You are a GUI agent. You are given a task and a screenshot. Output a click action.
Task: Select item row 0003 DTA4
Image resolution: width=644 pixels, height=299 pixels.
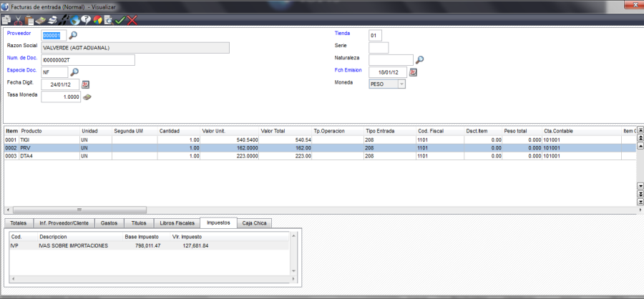point(320,156)
